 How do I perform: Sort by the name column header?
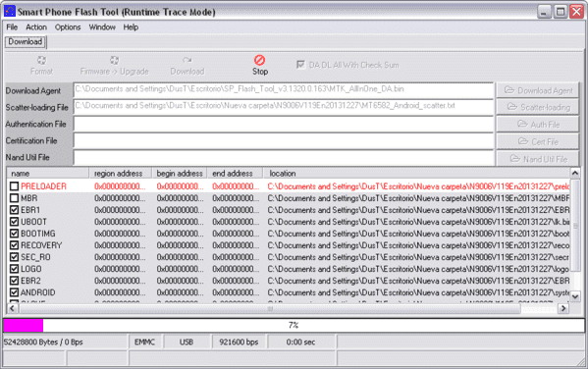click(48, 174)
